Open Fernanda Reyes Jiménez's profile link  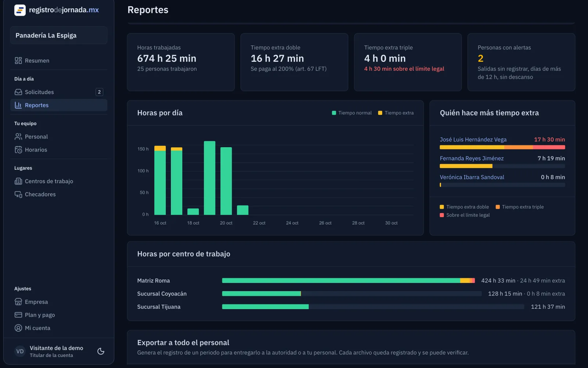[x=472, y=158]
